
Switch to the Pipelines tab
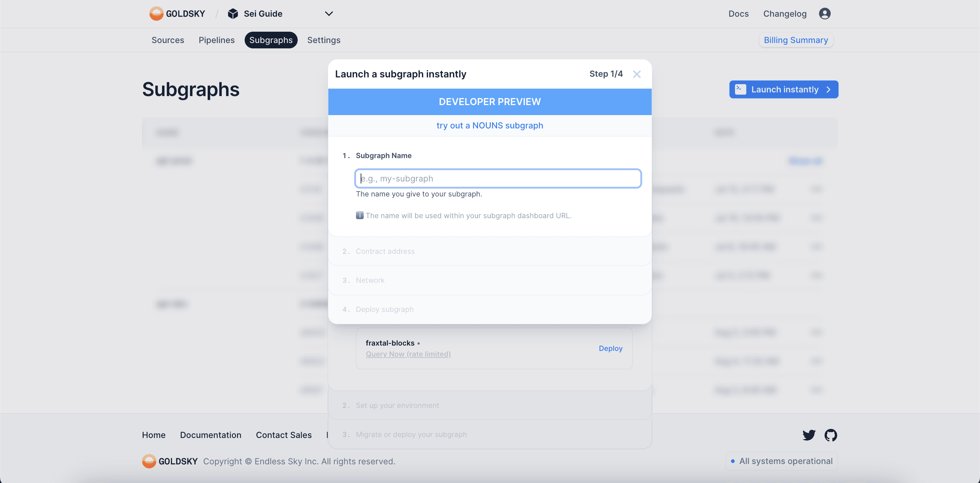tap(216, 40)
